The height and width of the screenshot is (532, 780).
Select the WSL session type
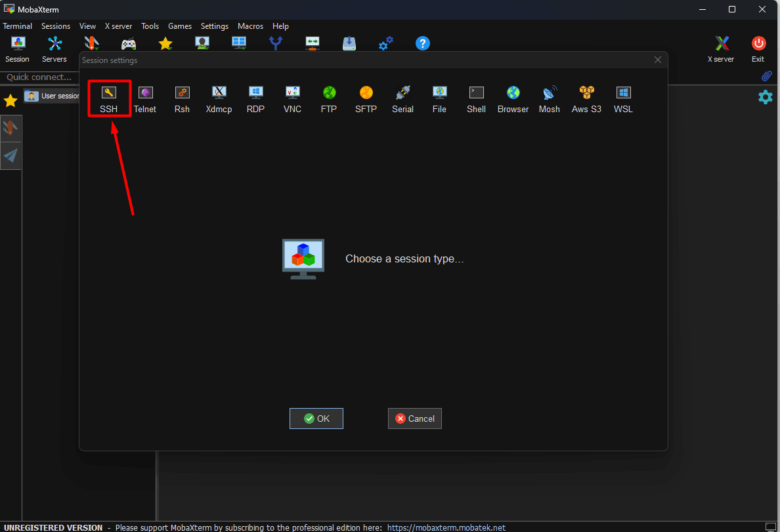pos(623,99)
